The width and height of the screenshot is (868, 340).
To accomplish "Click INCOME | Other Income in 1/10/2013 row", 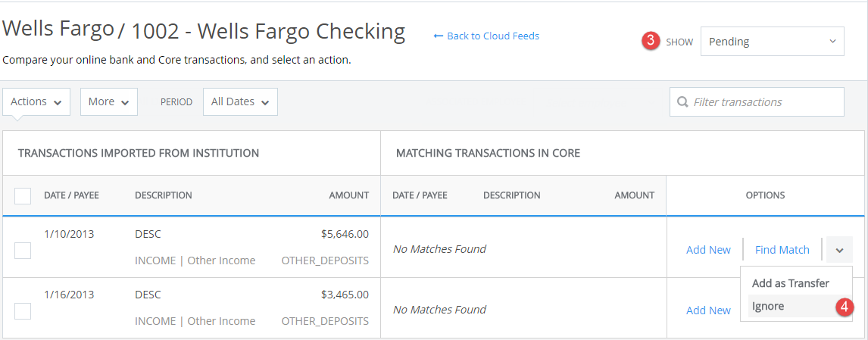I will point(195,260).
